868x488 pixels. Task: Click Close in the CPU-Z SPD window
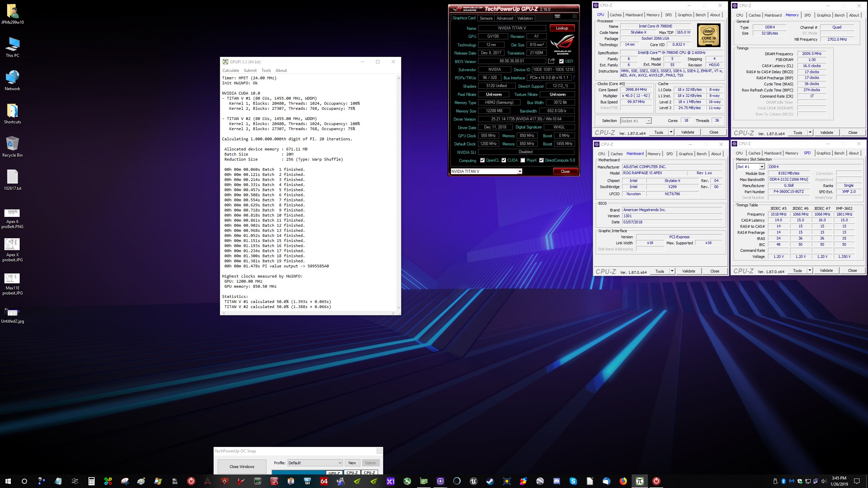(x=852, y=270)
